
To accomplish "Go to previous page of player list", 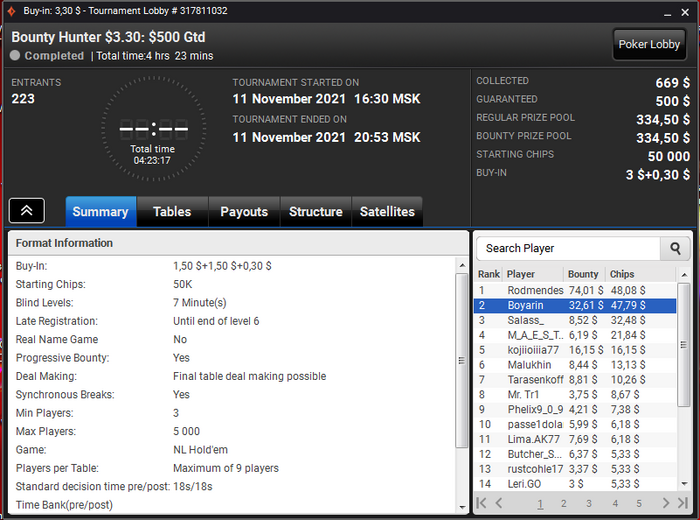I will point(499,503).
